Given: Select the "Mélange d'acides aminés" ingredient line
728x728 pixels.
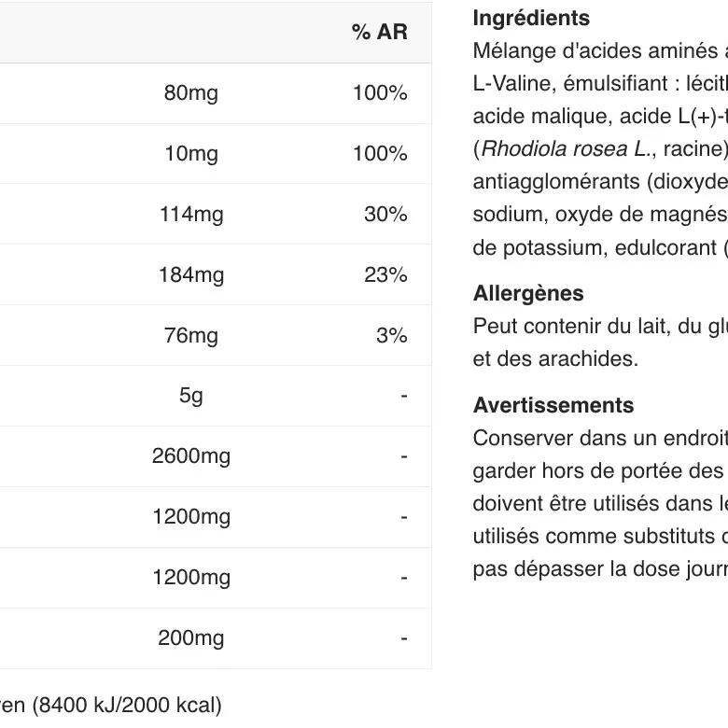Looking at the screenshot, I should [597, 51].
